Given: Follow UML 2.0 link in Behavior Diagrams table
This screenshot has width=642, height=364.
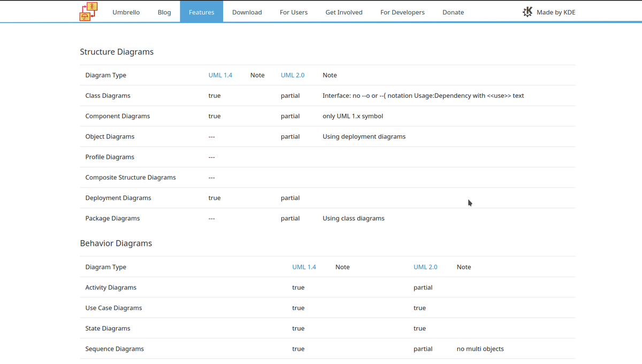Looking at the screenshot, I should [425, 267].
